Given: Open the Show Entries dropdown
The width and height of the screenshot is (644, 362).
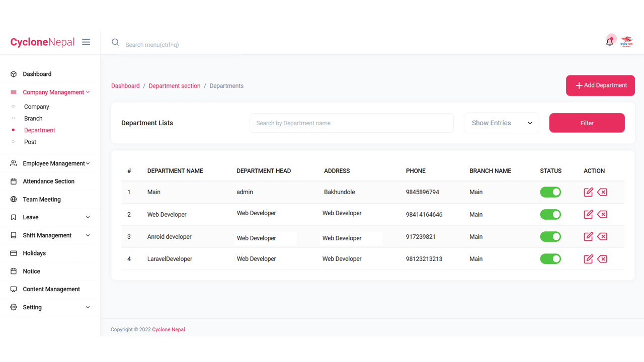Looking at the screenshot, I should click(501, 123).
